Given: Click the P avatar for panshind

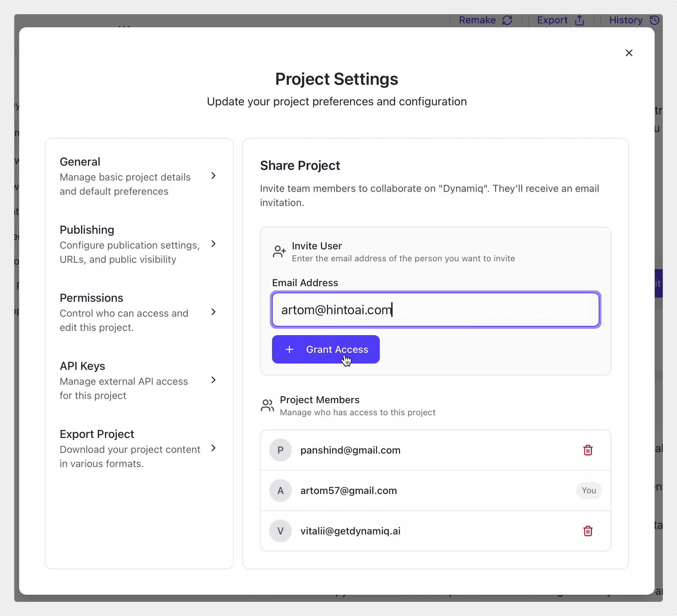Looking at the screenshot, I should [280, 450].
